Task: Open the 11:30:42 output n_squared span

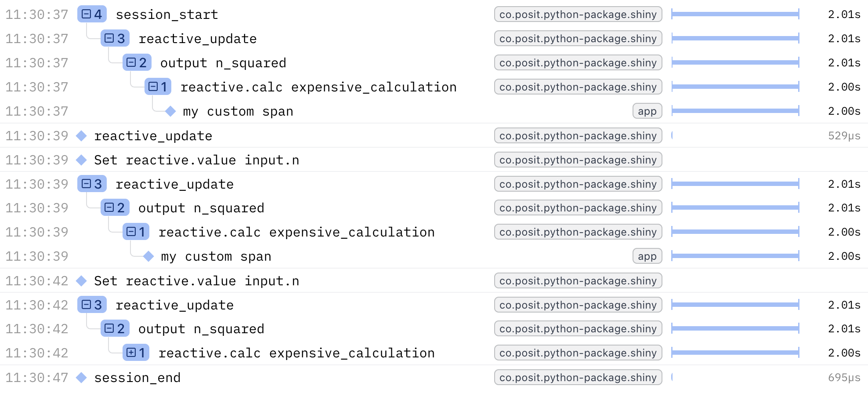Action: click(x=201, y=329)
